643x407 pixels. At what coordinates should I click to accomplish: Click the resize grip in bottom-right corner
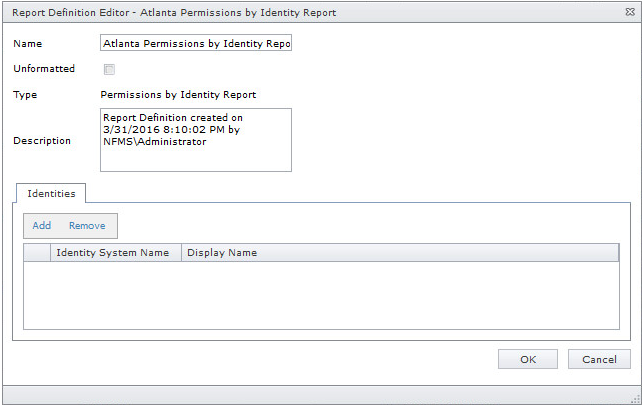pyautogui.click(x=635, y=399)
